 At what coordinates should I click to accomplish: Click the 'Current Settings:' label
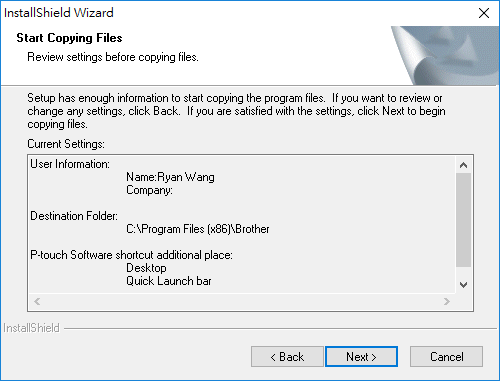[66, 144]
